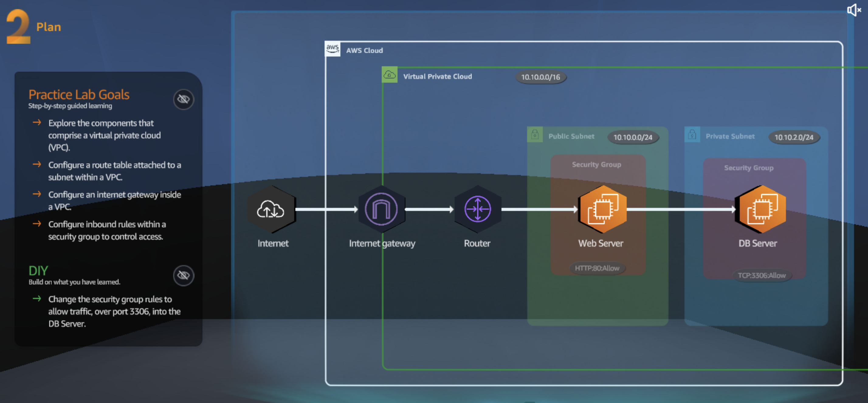Click the 'Change the security group rules' item
Viewport: 868px width, 403px height.
[115, 311]
